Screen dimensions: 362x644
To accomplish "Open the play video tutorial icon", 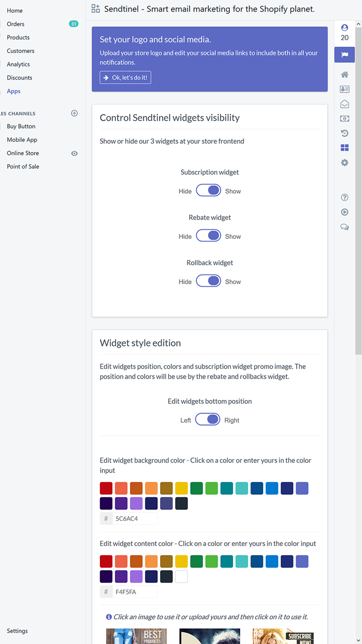I will 345,212.
